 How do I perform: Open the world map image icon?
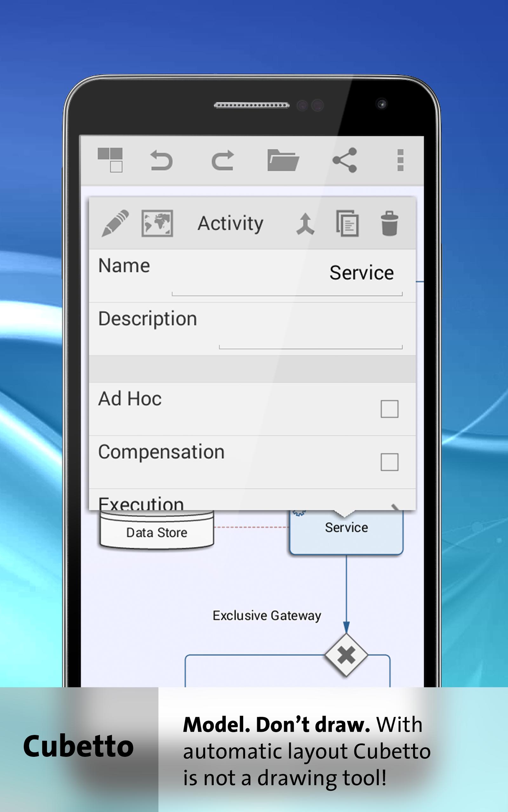pyautogui.click(x=157, y=224)
